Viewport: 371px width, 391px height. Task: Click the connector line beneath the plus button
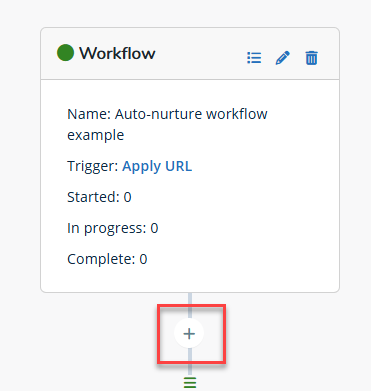coord(190,362)
